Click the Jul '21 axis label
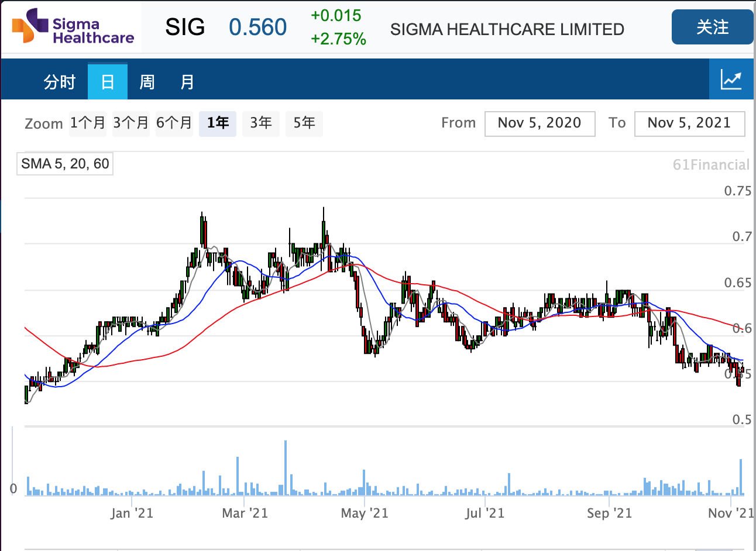 [x=484, y=514]
